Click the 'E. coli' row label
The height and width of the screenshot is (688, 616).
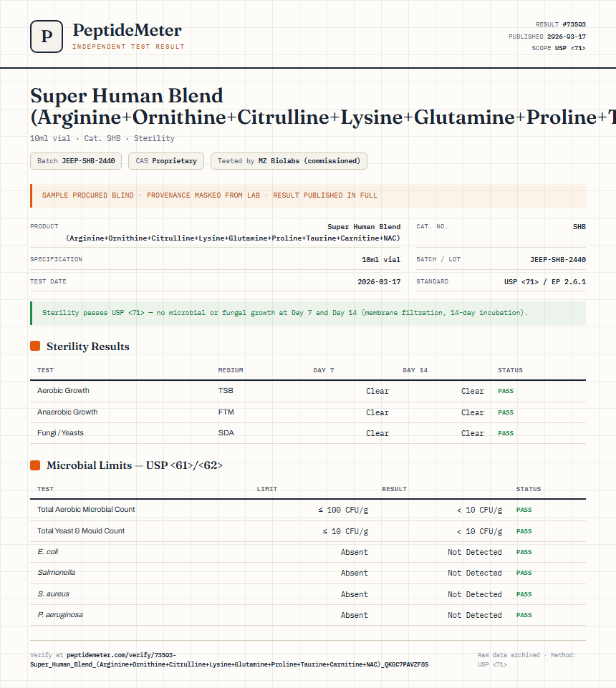[x=47, y=551]
